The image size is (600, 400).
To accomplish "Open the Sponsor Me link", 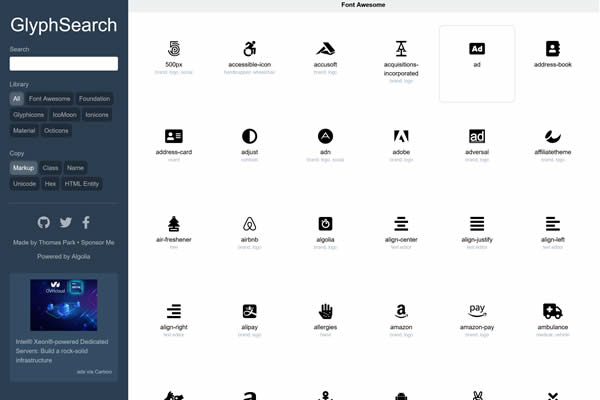I will [98, 243].
